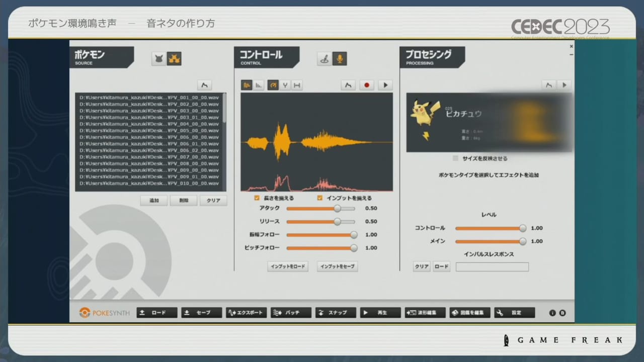
Task: Click tuning fork pitch icon
Action: click(285, 85)
